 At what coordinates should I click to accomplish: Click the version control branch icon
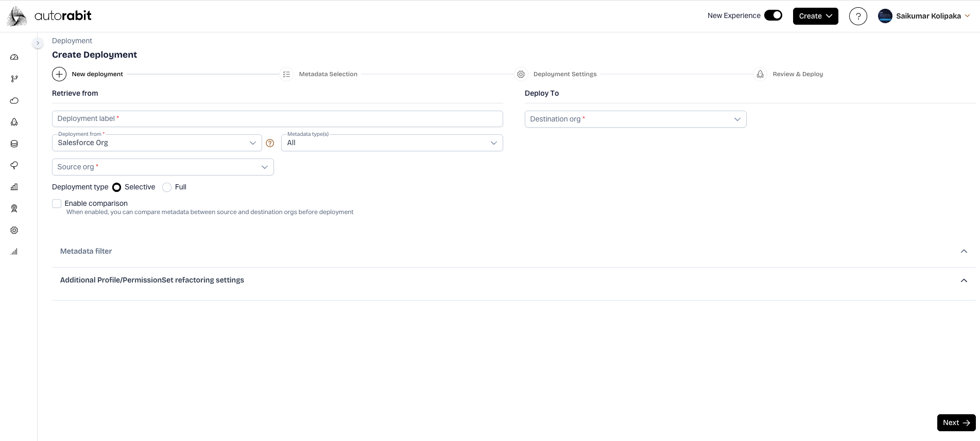pos(14,79)
